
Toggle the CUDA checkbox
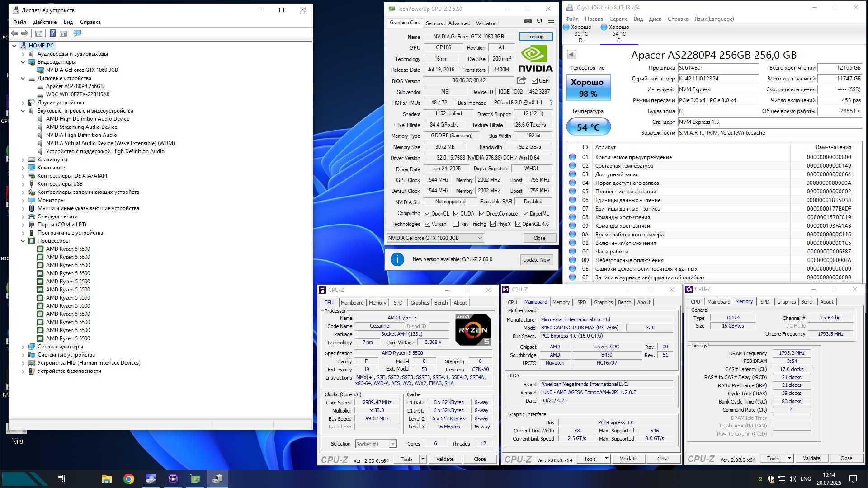[456, 214]
